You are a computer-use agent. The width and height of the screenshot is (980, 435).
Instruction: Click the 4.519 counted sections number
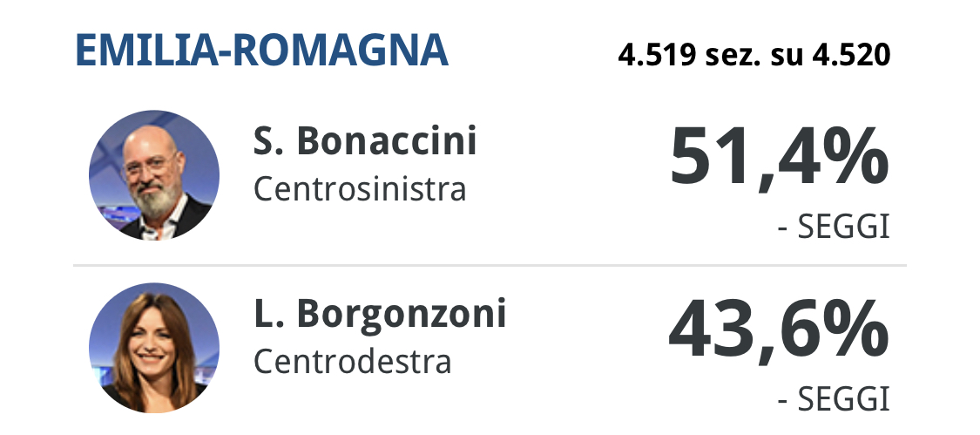pyautogui.click(x=657, y=57)
